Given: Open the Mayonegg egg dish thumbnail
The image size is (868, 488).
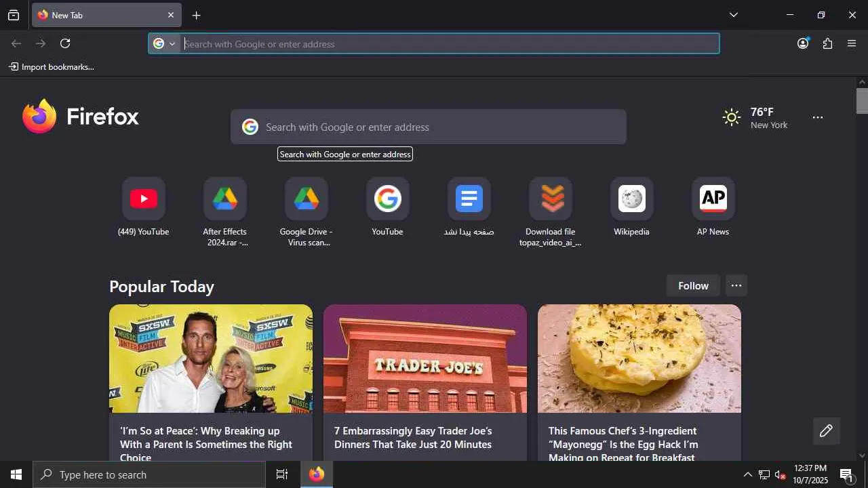Looking at the screenshot, I should [639, 359].
